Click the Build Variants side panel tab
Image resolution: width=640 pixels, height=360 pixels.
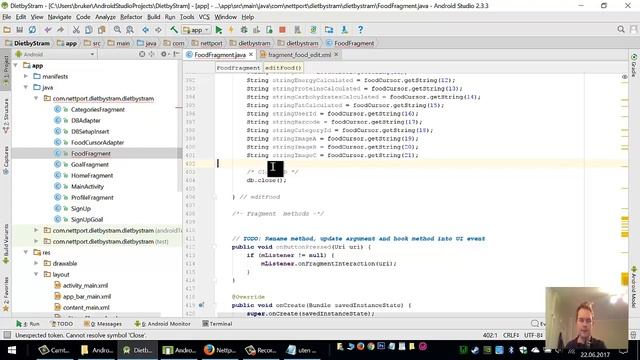tap(6, 244)
